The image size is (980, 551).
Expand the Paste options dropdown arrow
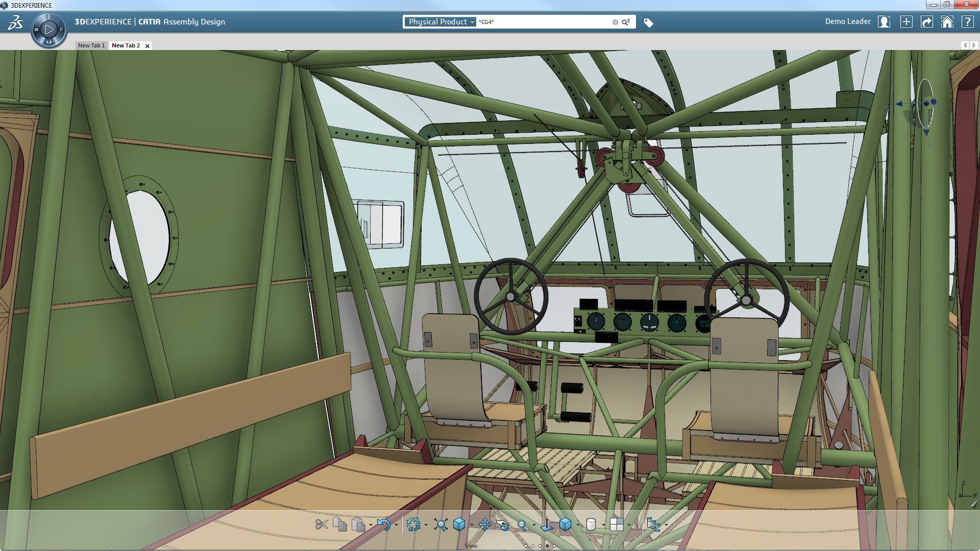pyautogui.click(x=371, y=525)
